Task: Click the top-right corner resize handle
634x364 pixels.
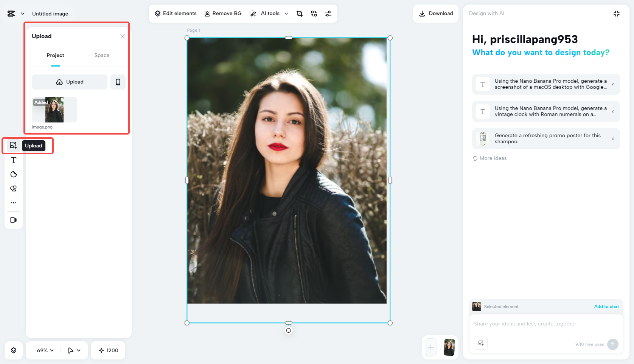Action: tap(390, 38)
